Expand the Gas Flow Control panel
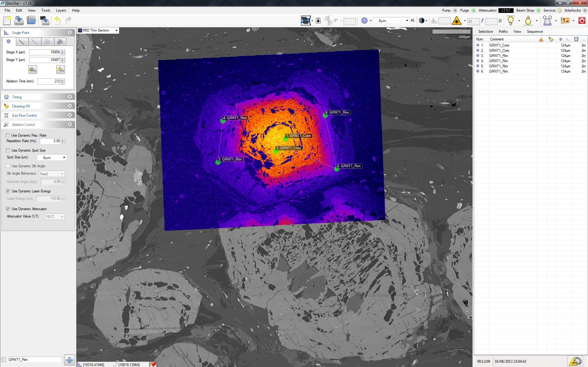Viewport: 588px width, 367px height. coord(70,115)
